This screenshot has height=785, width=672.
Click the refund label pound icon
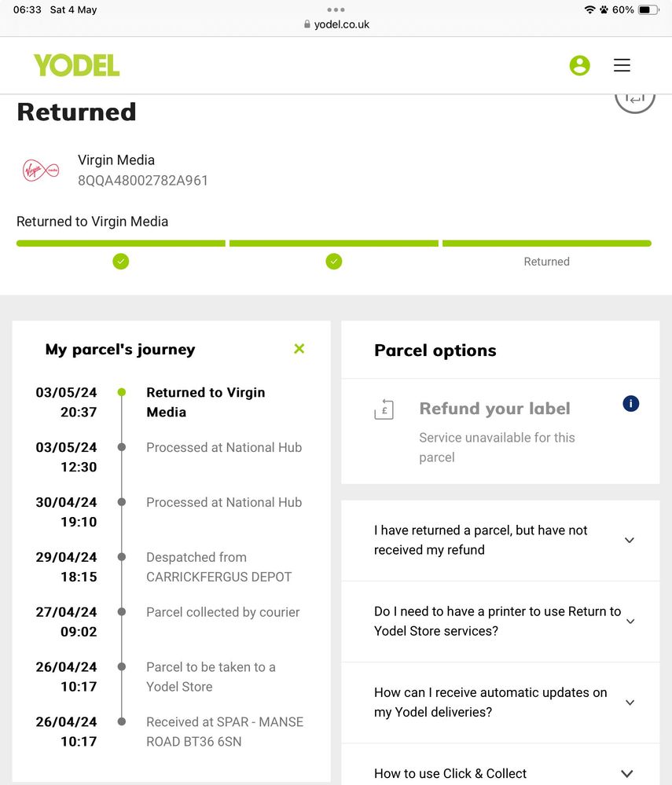(384, 409)
